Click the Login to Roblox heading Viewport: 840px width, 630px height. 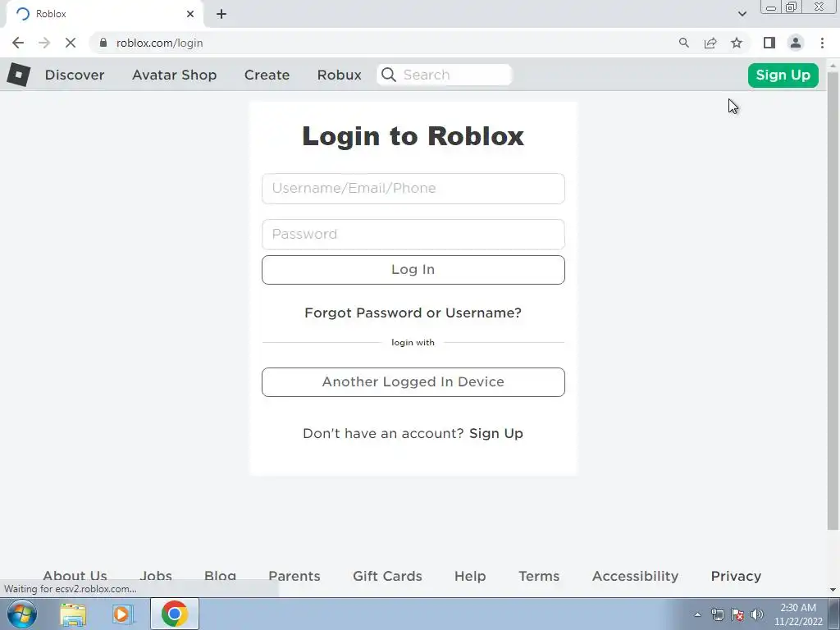[x=413, y=136]
